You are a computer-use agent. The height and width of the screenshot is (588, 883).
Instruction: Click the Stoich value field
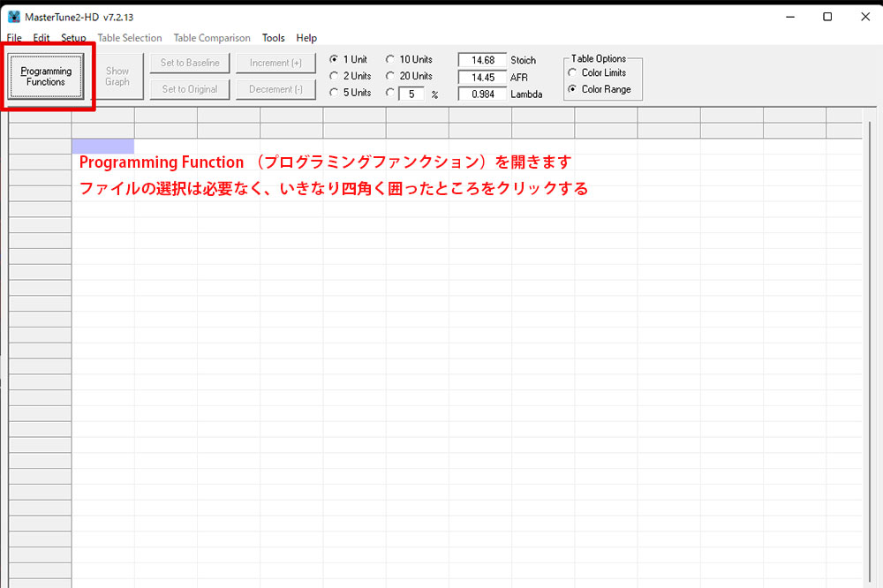click(x=482, y=60)
